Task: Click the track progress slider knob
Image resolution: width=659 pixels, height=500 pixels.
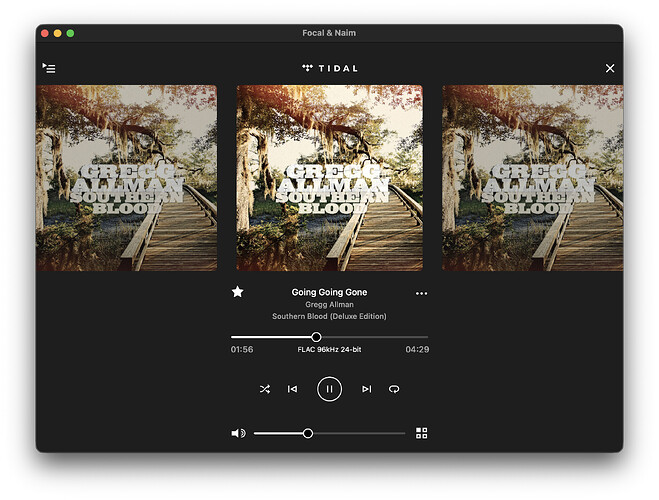Action: pos(316,337)
